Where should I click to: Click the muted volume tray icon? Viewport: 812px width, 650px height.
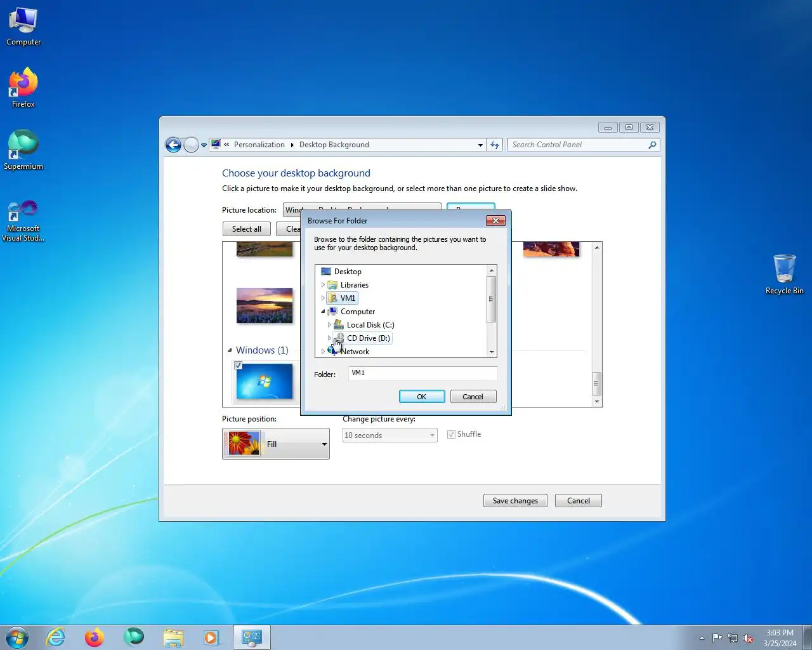[x=749, y=638]
